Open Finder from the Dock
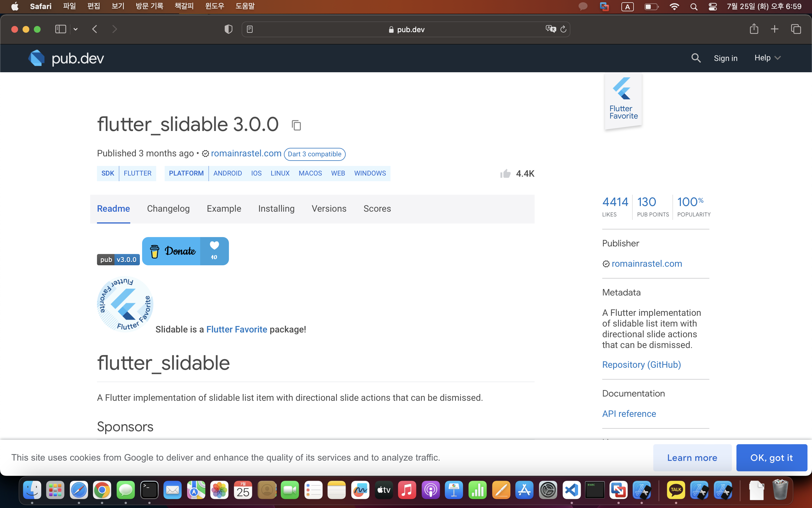812x508 pixels. tap(32, 490)
